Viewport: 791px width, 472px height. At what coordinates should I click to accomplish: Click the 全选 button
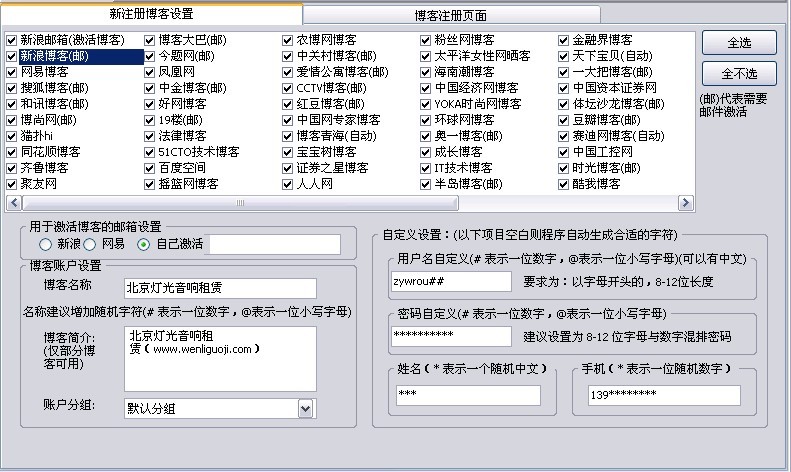(739, 44)
